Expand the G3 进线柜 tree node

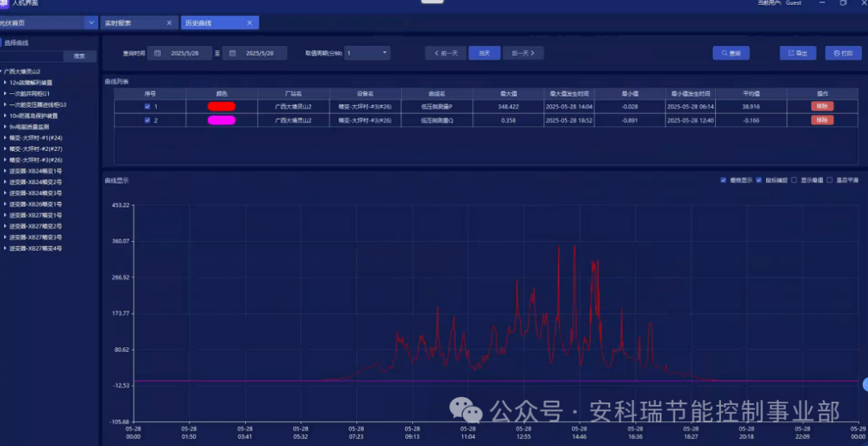(x=5, y=104)
